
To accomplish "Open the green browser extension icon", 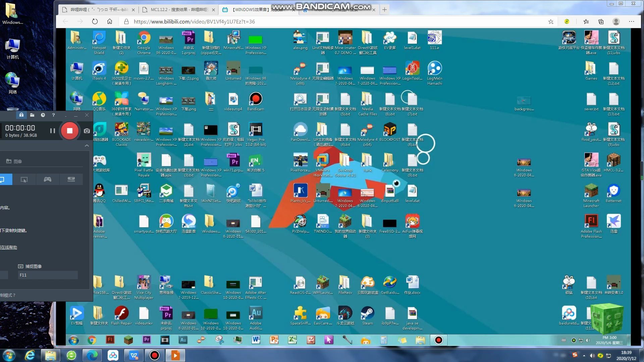I will (567, 21).
